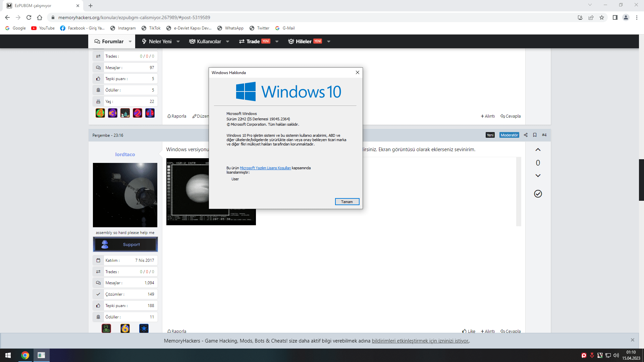This screenshot has height=362, width=644.
Task: Go to browser home page
Action: click(x=40, y=17)
